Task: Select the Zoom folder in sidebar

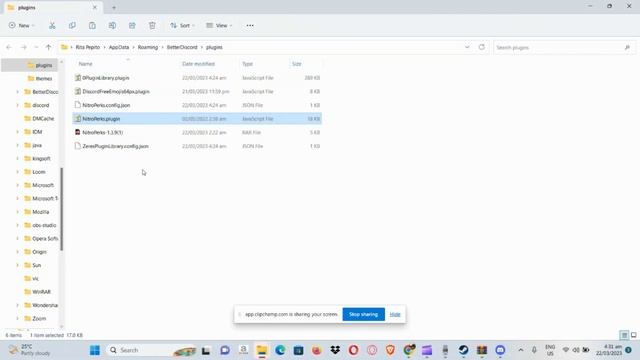Action: click(x=35, y=318)
